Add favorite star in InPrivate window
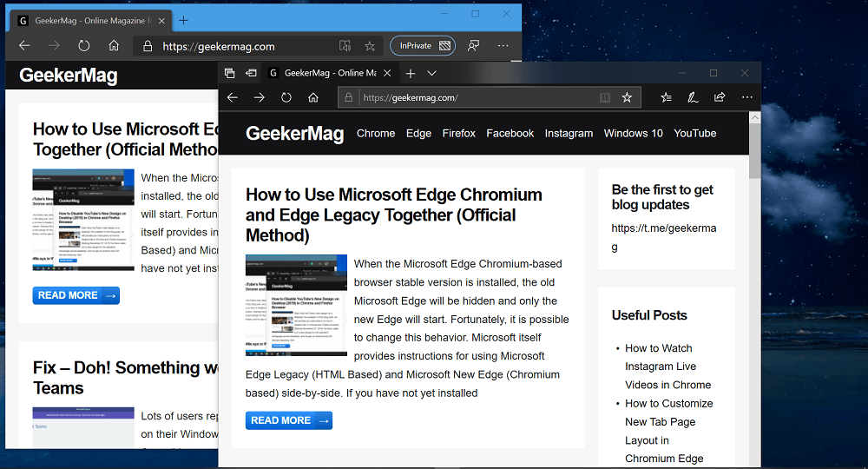 [x=370, y=46]
